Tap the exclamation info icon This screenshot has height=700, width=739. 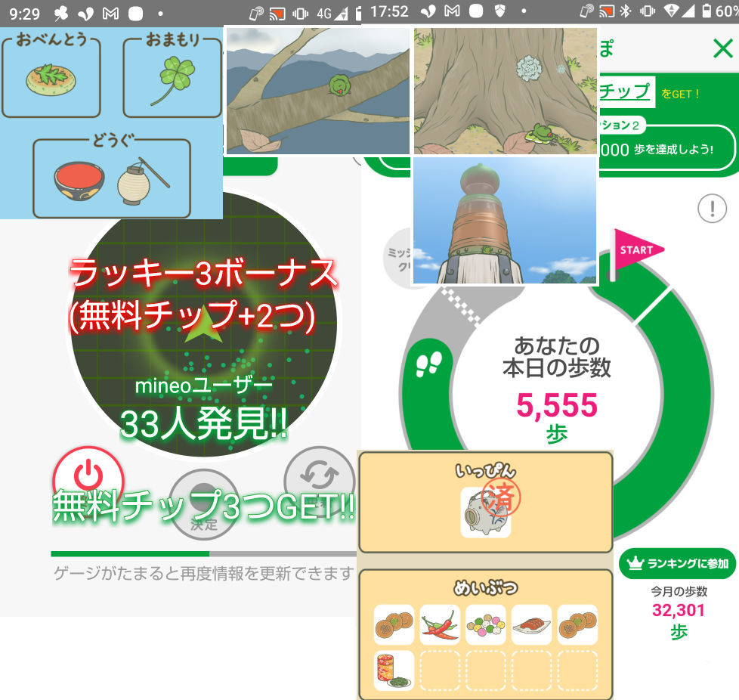pos(712,209)
